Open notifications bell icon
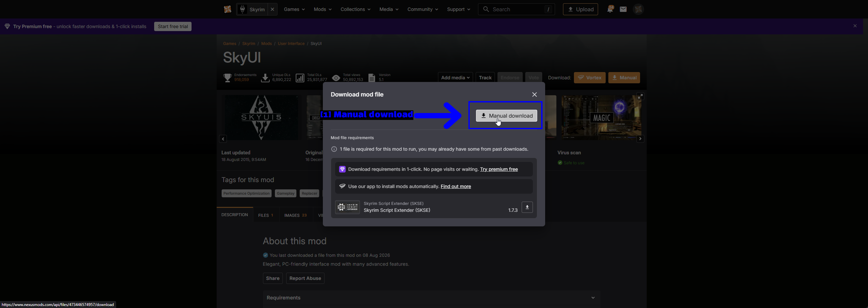Viewport: 868px width, 308px height. point(610,9)
